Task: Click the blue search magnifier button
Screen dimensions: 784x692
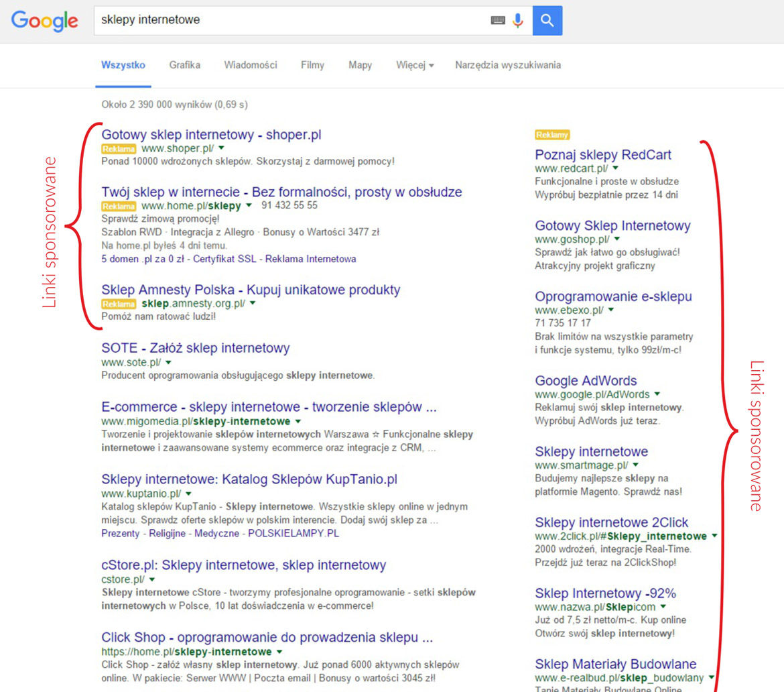Action: (547, 21)
